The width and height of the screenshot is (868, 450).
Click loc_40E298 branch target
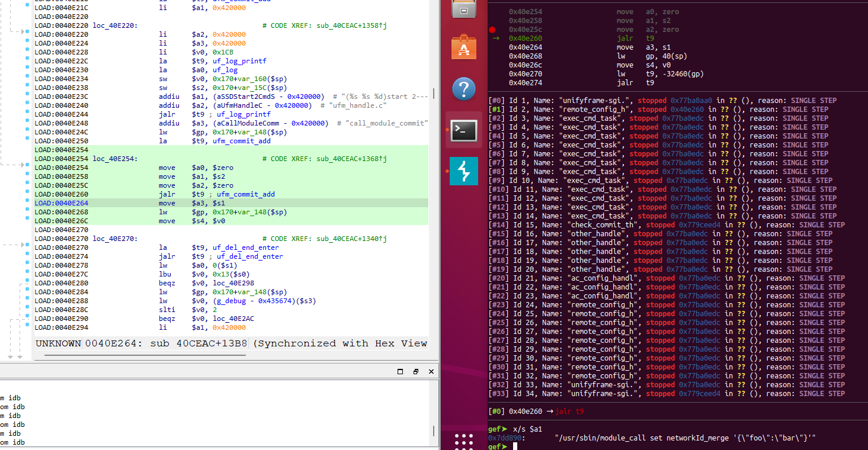click(233, 283)
